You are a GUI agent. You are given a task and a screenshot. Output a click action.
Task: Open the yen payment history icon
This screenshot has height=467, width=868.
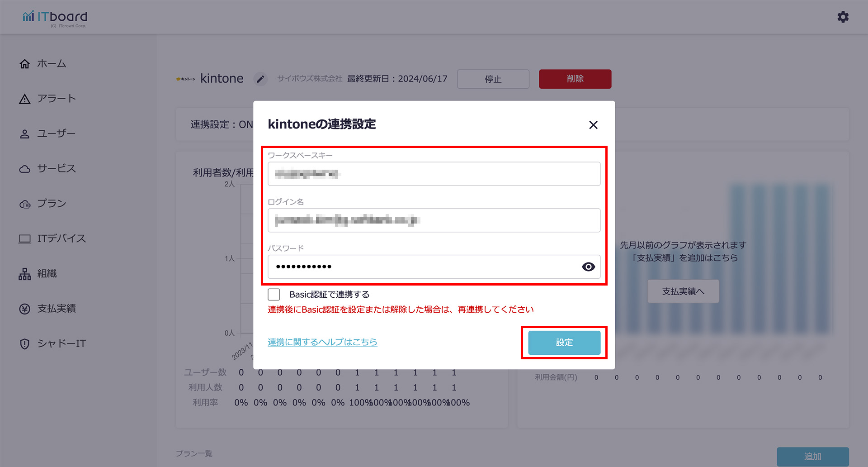tap(25, 309)
